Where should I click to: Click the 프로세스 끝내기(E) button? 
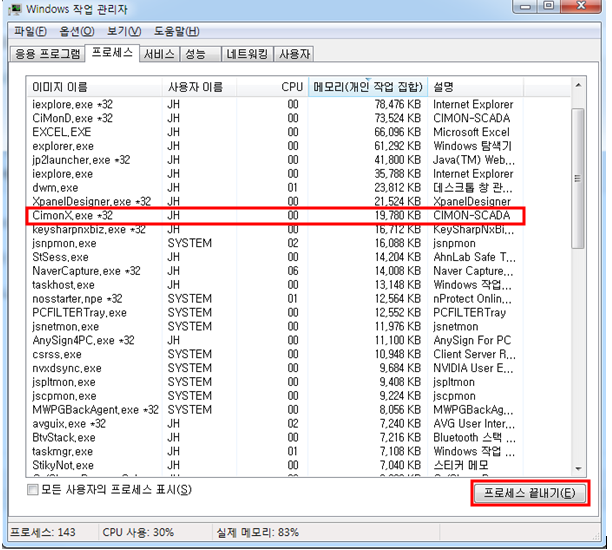click(530, 493)
